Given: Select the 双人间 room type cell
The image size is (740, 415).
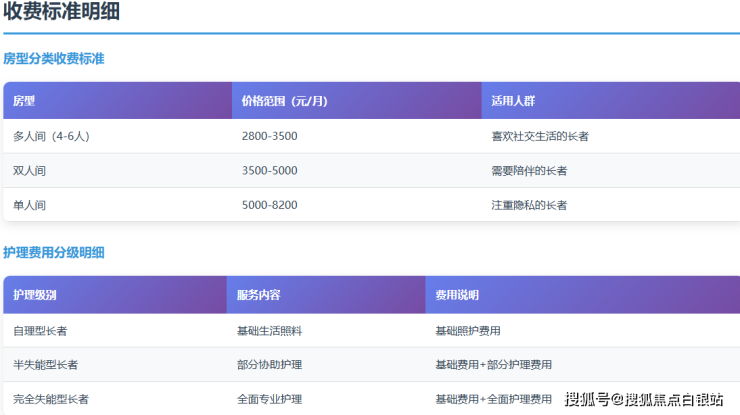Looking at the screenshot, I should pyautogui.click(x=30, y=171).
